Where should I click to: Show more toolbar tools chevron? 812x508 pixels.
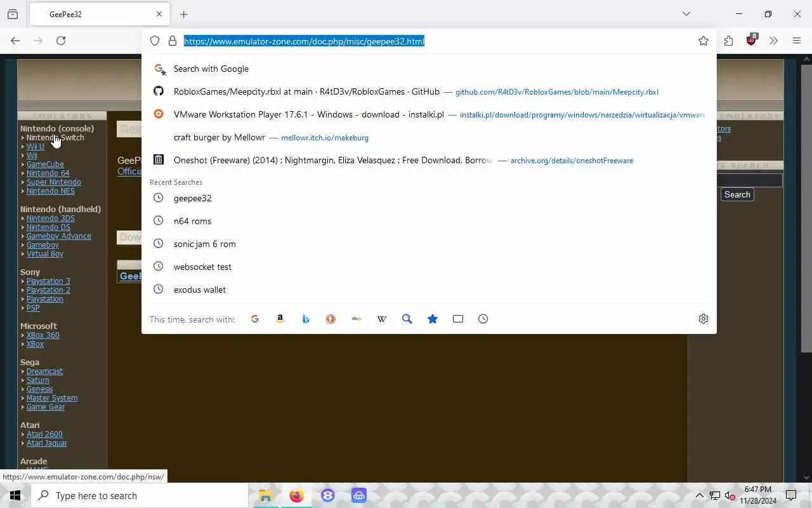coord(773,41)
